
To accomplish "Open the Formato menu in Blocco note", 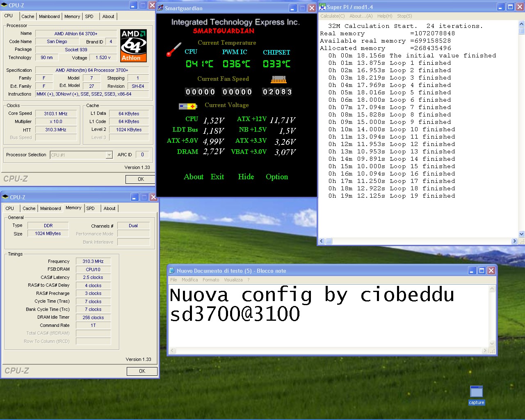I will tap(211, 280).
